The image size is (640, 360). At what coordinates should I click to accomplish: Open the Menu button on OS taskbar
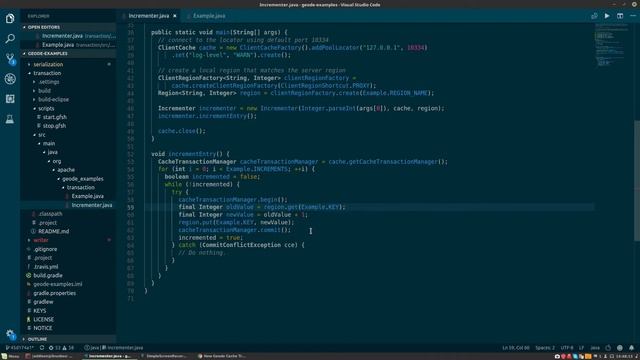coord(11,356)
